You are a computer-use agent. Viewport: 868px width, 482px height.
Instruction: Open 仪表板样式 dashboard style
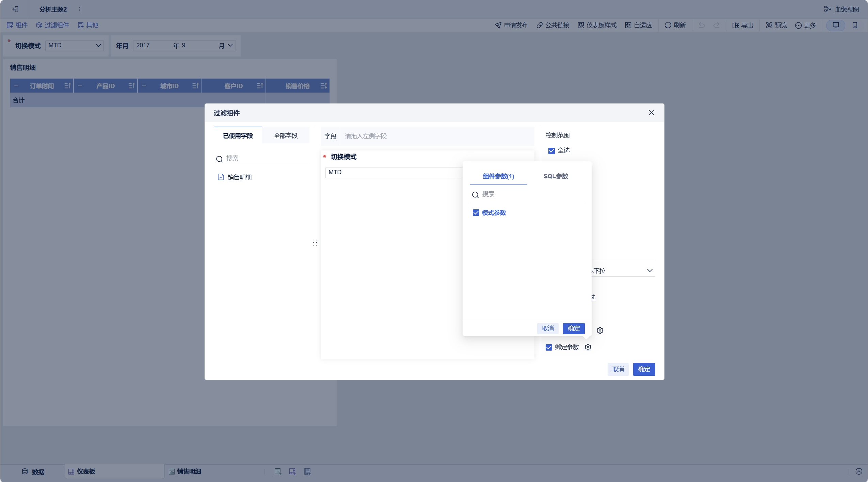click(x=597, y=25)
